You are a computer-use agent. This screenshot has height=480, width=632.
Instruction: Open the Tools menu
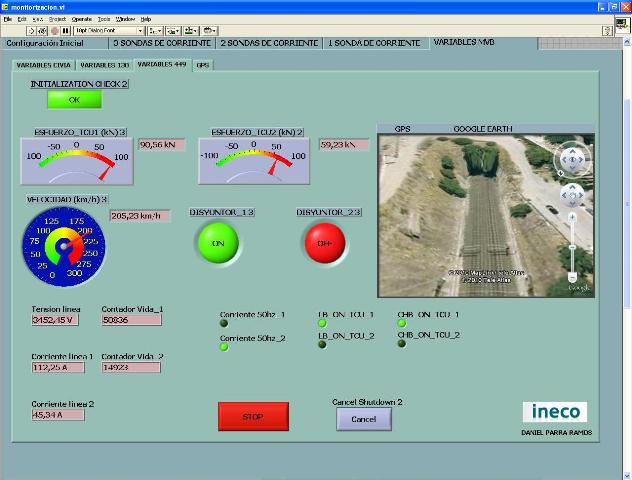click(x=104, y=19)
